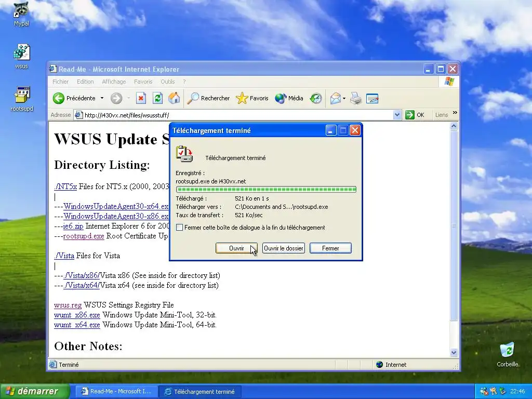This screenshot has width=532, height=399.
Task: Open Favoris star panel
Action: coord(252,98)
